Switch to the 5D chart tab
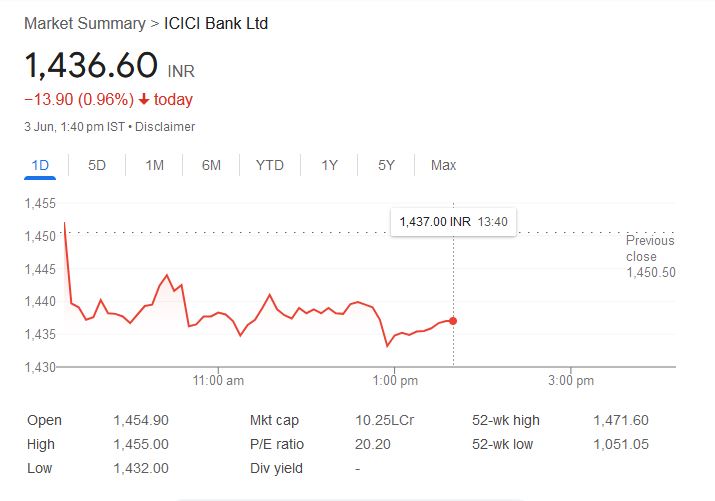Image resolution: width=715 pixels, height=501 pixels. 97,165
